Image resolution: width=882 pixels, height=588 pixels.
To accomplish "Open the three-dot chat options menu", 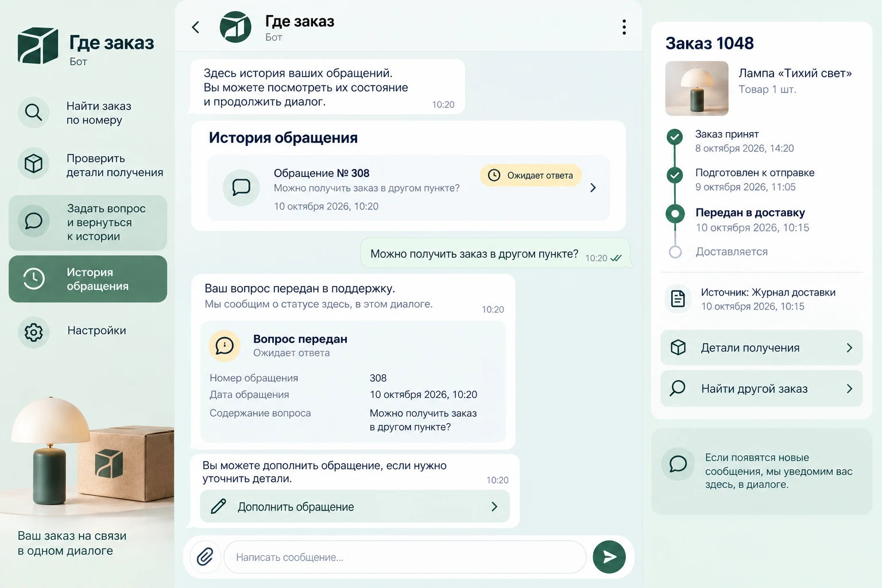I will (x=624, y=27).
